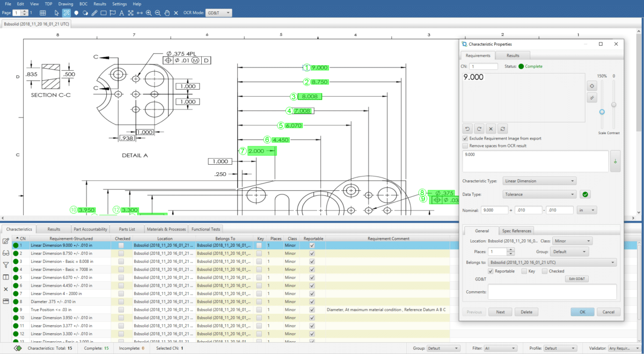
Task: Click the undo rotate-left button under requirement image
Action: coord(467,129)
